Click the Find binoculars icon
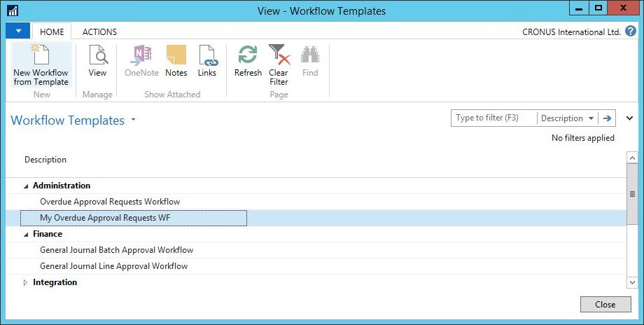Image resolution: width=644 pixels, height=325 pixels. 310,55
